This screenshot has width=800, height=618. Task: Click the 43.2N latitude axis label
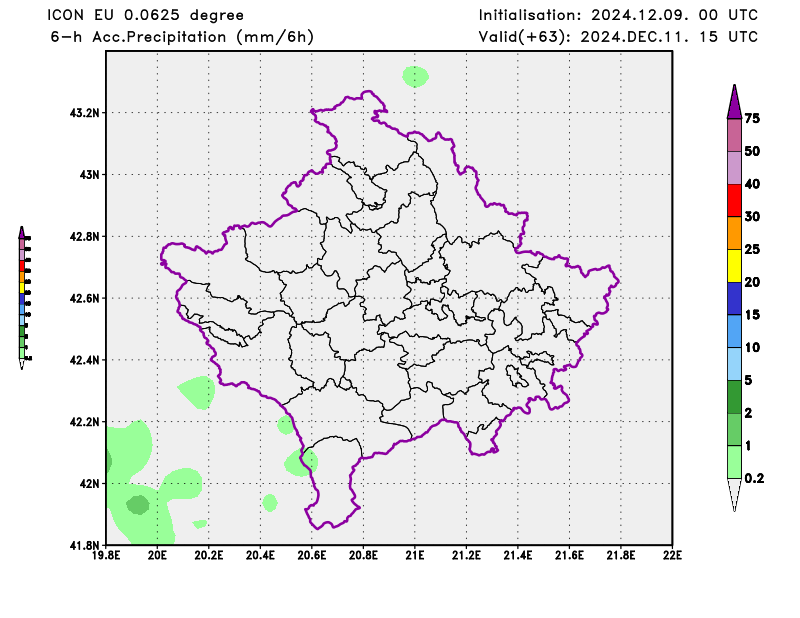tap(85, 112)
